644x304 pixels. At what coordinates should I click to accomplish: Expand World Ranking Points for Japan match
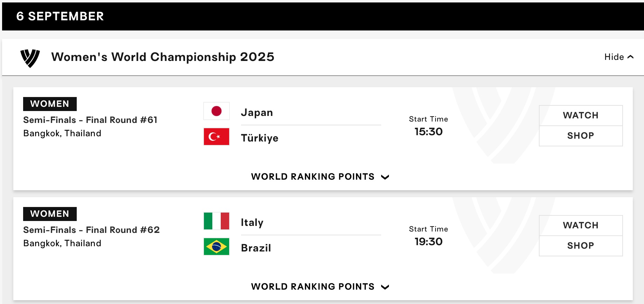click(320, 177)
